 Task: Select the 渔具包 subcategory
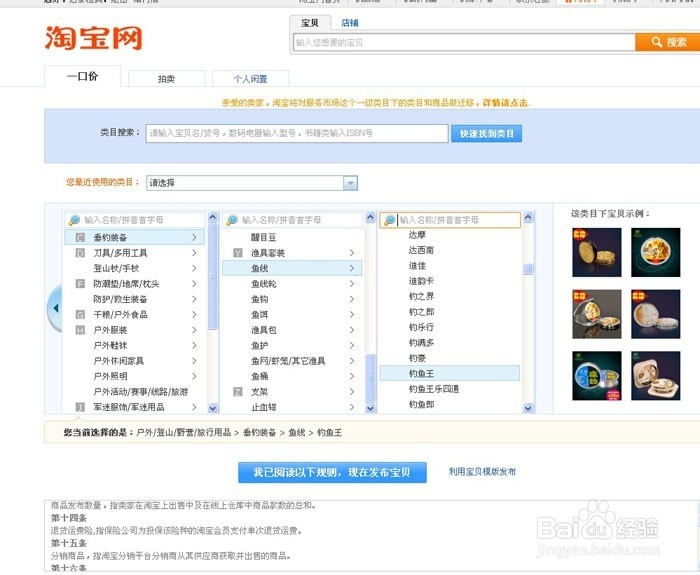tap(263, 330)
